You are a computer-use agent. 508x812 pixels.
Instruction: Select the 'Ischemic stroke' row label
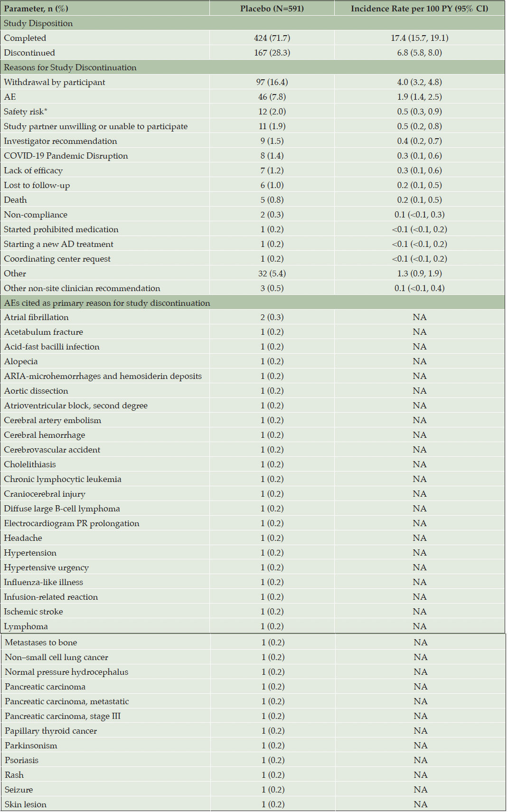tap(34, 612)
